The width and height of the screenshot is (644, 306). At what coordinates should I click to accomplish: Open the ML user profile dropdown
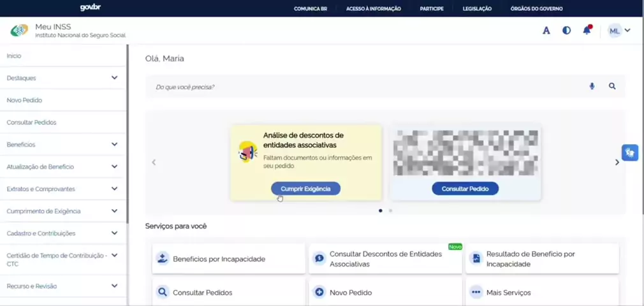[619, 31]
